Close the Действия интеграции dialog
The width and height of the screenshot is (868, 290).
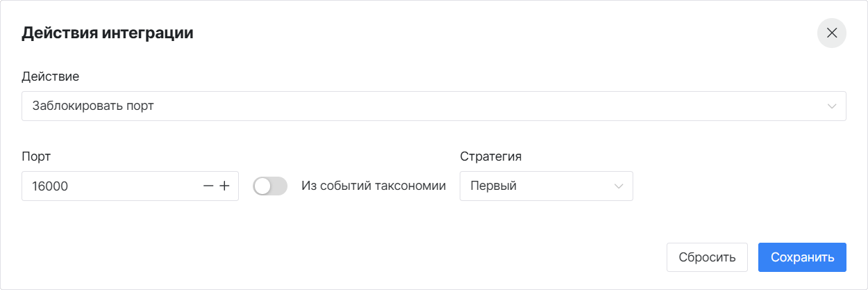pyautogui.click(x=831, y=33)
